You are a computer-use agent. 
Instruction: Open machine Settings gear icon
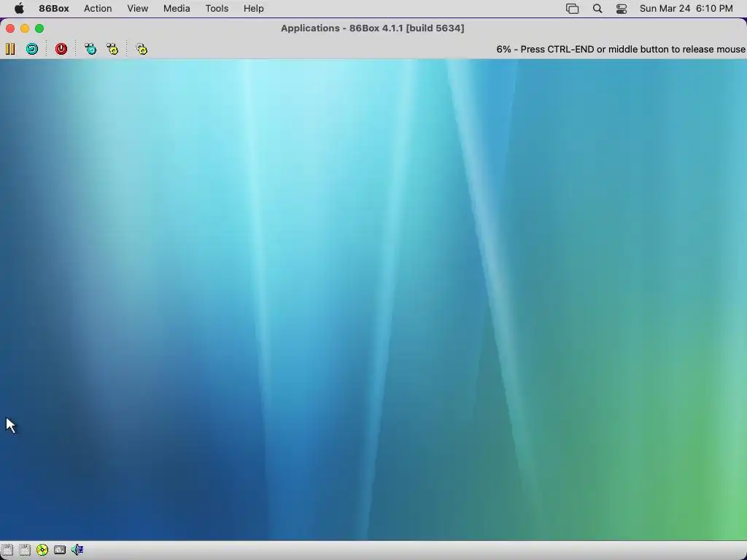tap(142, 49)
